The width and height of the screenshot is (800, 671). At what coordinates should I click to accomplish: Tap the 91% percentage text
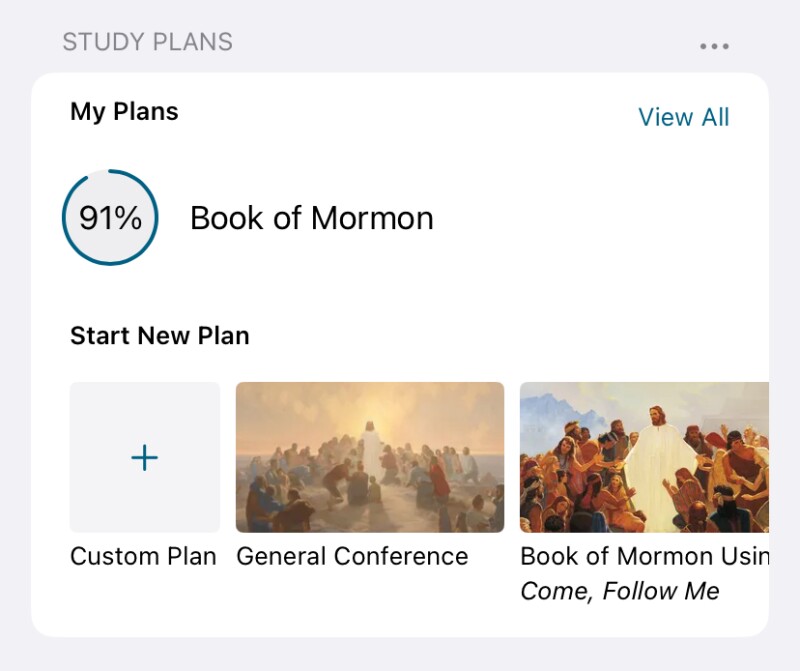110,218
